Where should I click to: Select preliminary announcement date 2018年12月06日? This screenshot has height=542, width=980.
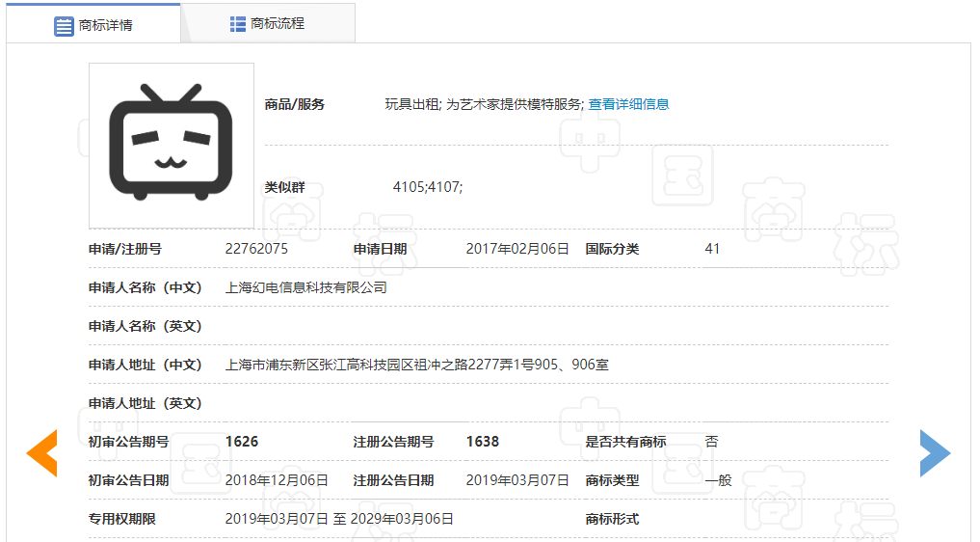(x=277, y=480)
